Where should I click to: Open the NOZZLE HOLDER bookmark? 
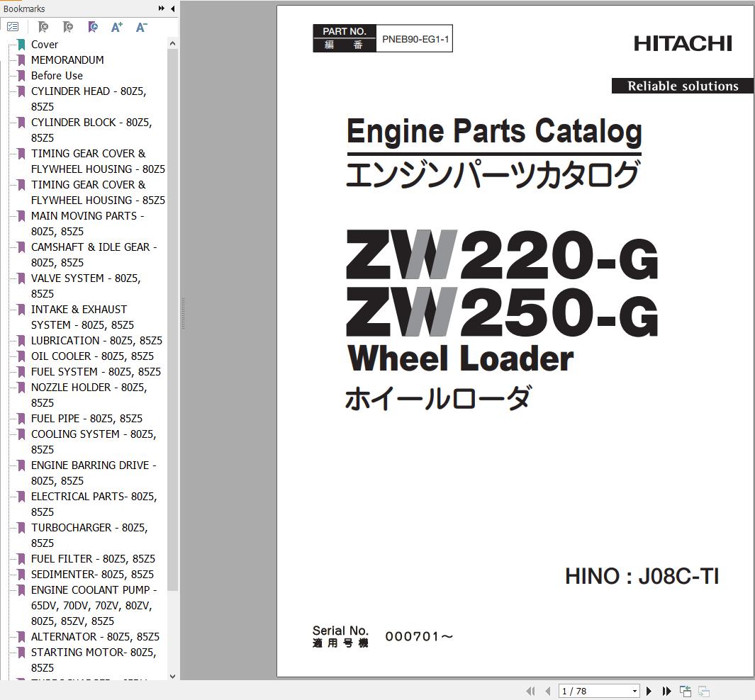[89, 395]
